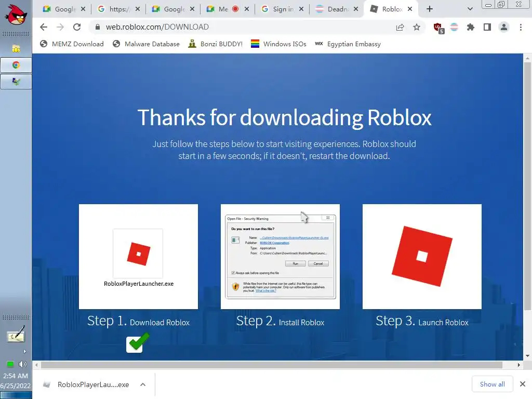This screenshot has width=532, height=399.
Task: Click the Step 3 Launch Roblox label
Action: coord(422,321)
